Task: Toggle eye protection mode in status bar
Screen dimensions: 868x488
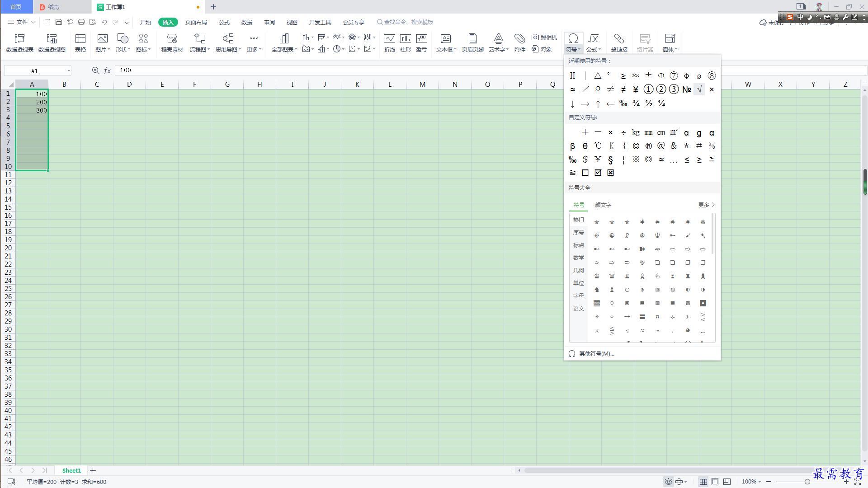Action: (668, 482)
